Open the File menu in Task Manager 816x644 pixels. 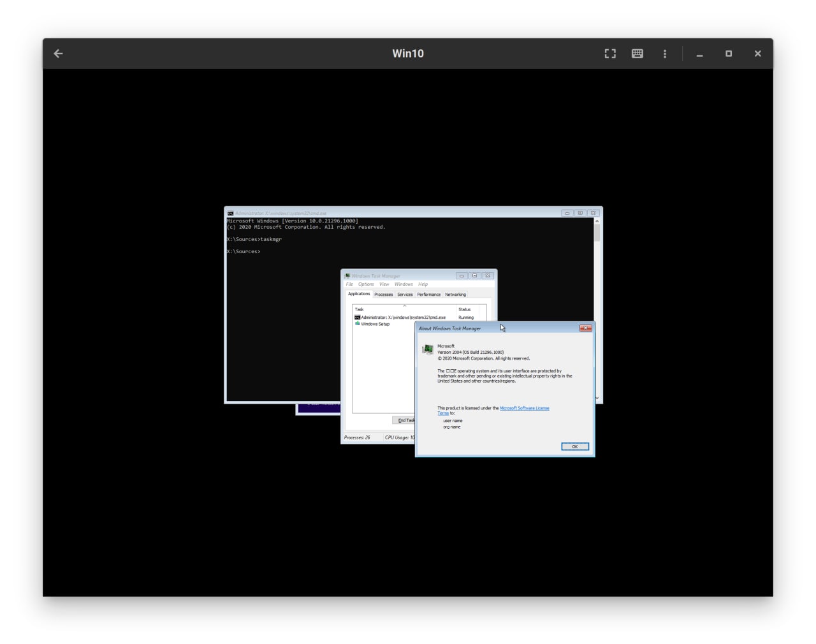pyautogui.click(x=349, y=284)
